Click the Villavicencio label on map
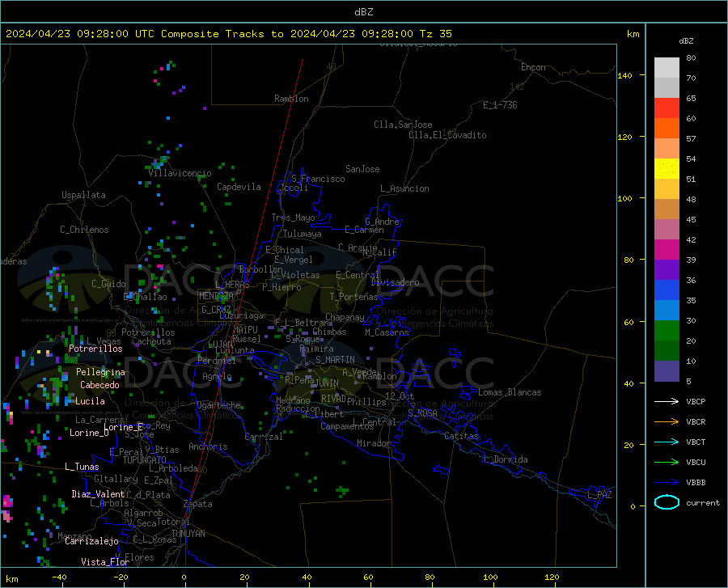728x588 pixels. [x=180, y=173]
